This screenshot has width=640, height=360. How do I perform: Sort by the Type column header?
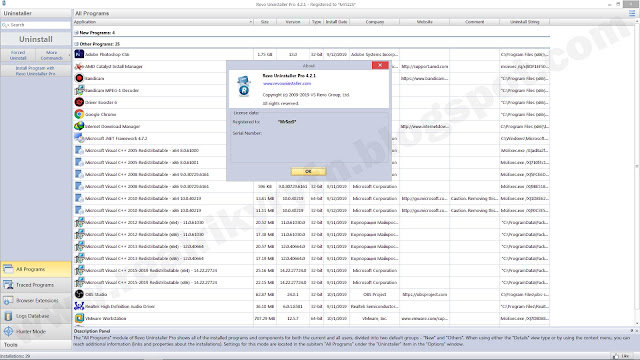click(316, 22)
